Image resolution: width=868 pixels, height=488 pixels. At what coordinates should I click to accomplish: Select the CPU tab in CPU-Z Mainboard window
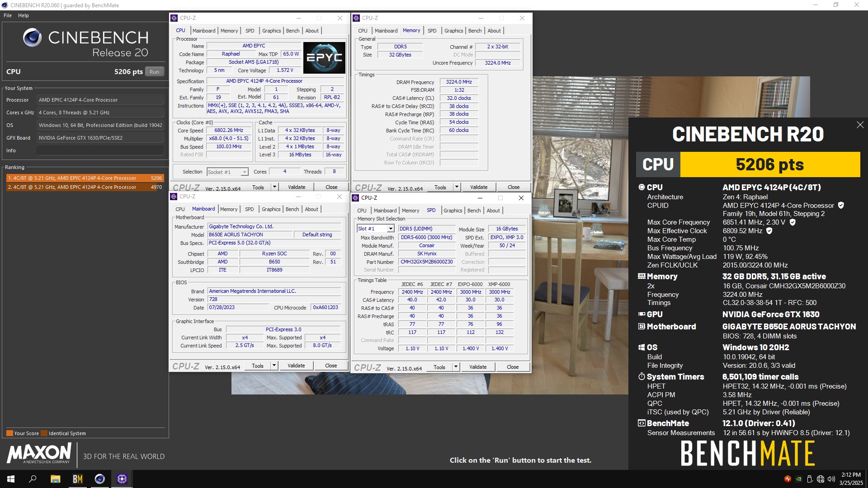point(180,209)
